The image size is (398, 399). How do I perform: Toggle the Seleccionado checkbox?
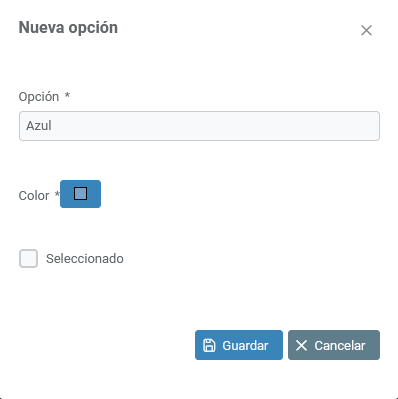[x=28, y=258]
